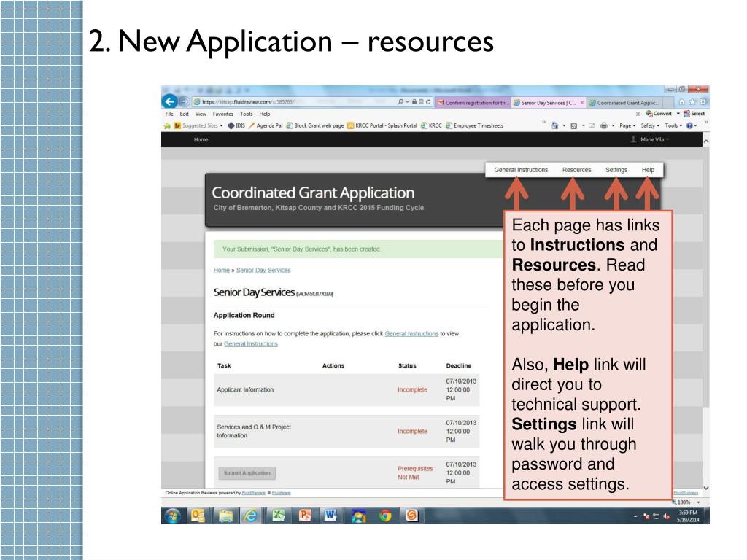
Task: Open the Tools menu in menu bar
Action: (x=247, y=114)
